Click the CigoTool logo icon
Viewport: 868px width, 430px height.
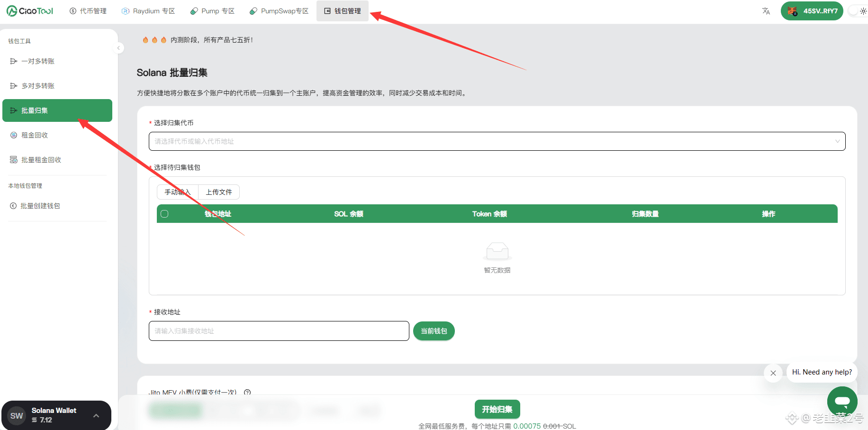point(10,10)
